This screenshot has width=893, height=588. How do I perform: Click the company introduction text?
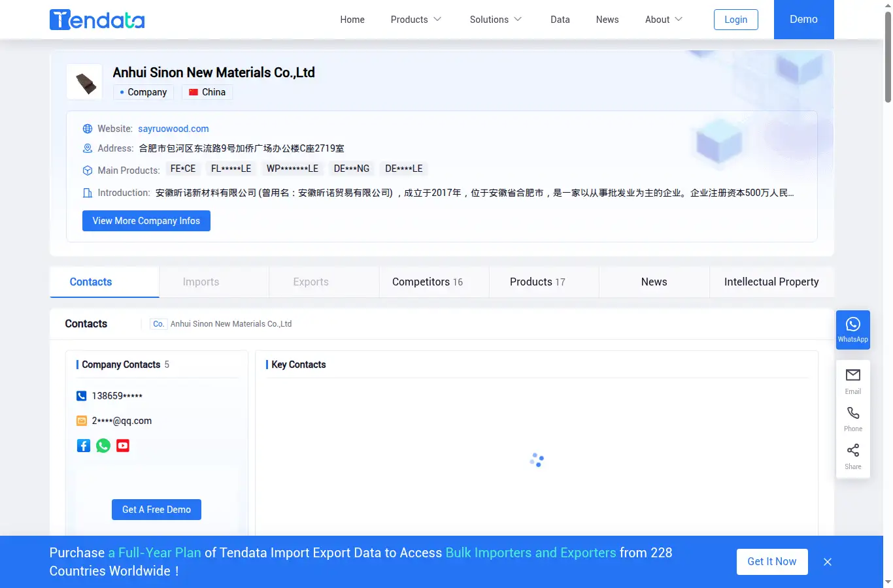click(x=475, y=193)
